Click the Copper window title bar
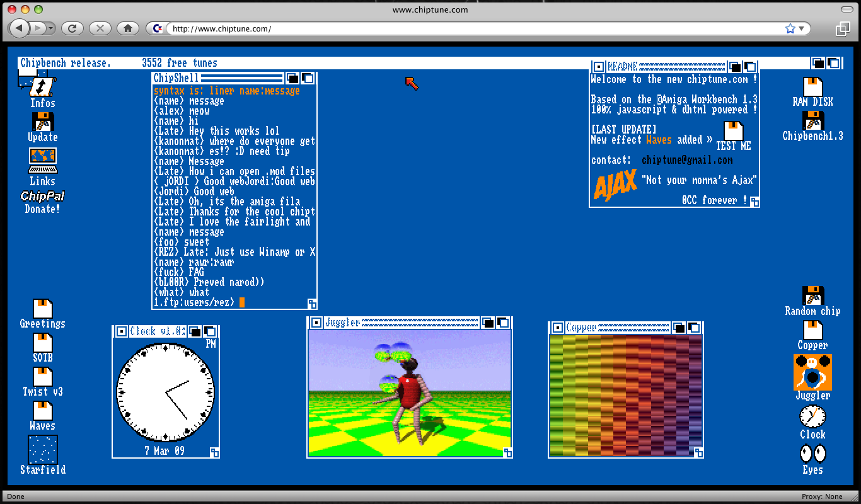861x504 pixels. (617, 328)
